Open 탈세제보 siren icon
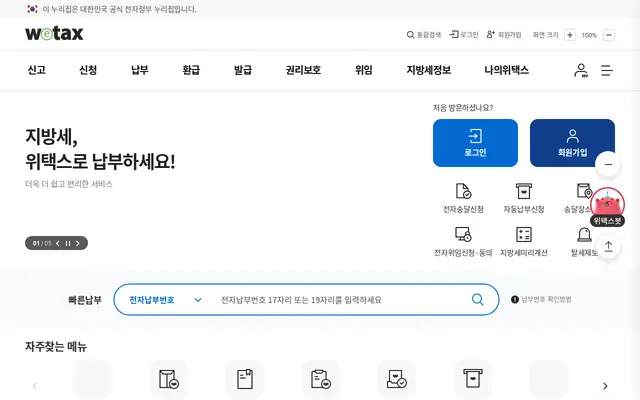 click(x=584, y=242)
